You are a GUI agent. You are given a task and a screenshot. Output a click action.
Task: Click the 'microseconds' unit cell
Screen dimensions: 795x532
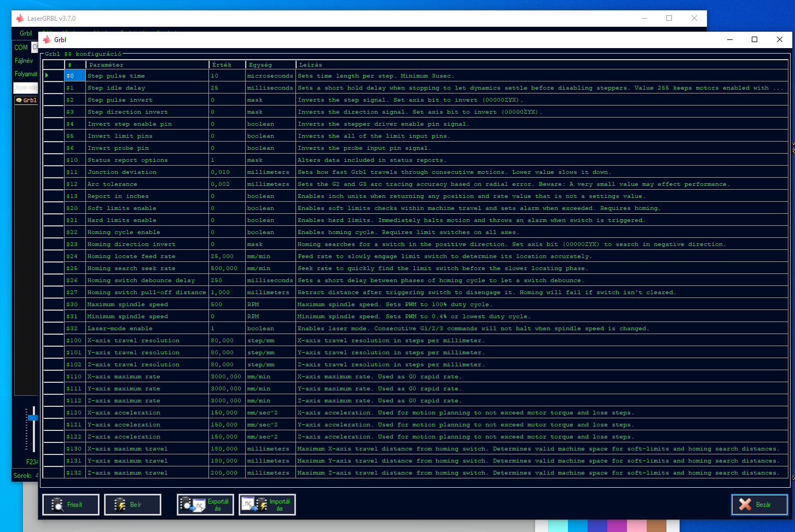[x=270, y=76]
